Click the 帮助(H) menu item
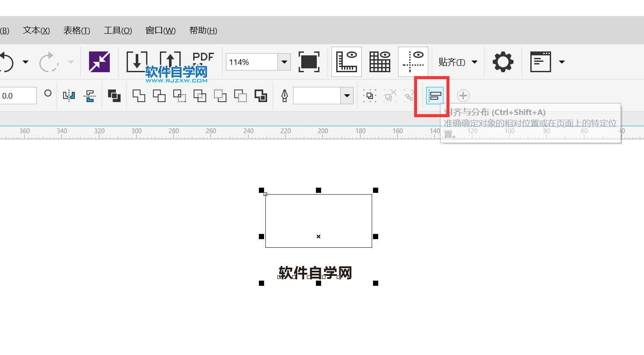Image resolution: width=644 pixels, height=355 pixels. (203, 30)
